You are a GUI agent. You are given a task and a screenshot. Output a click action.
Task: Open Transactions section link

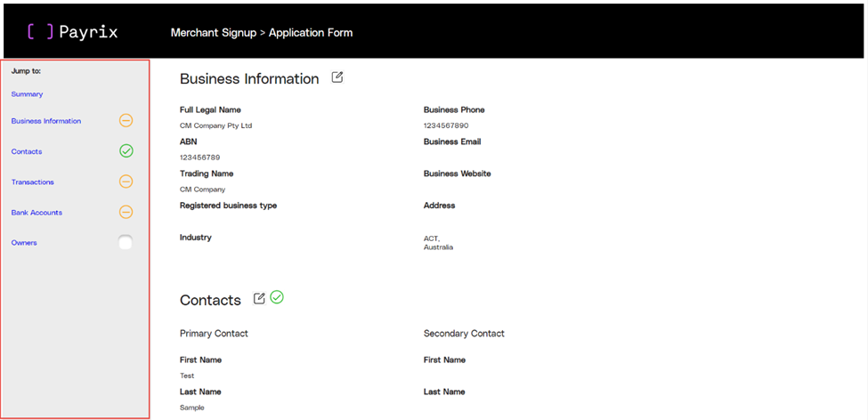point(33,182)
